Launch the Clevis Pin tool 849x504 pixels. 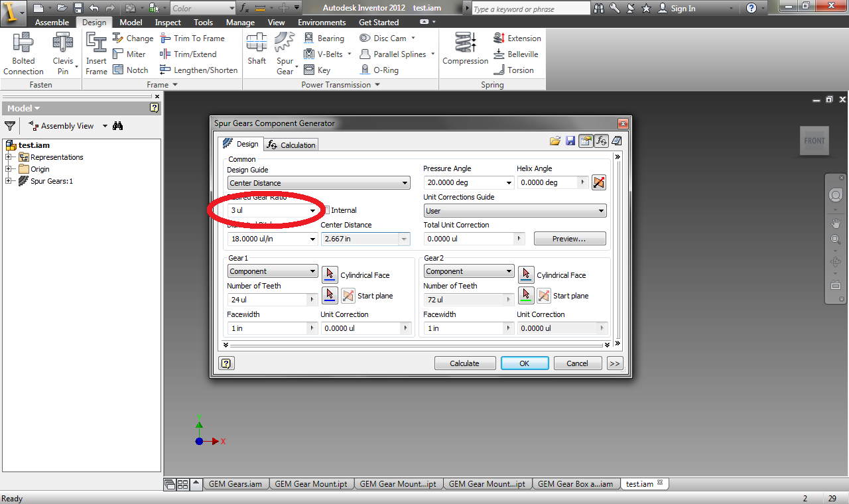(x=63, y=54)
